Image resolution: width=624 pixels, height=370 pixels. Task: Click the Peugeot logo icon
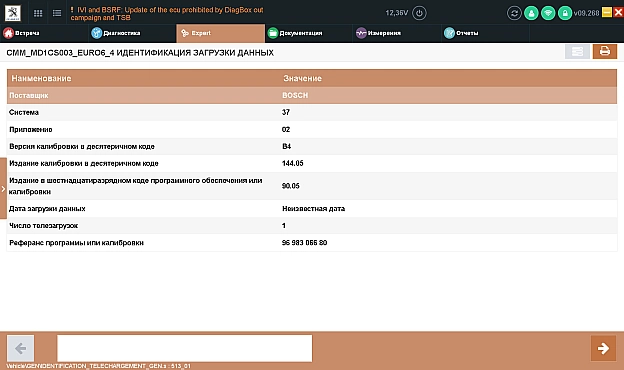point(13,13)
